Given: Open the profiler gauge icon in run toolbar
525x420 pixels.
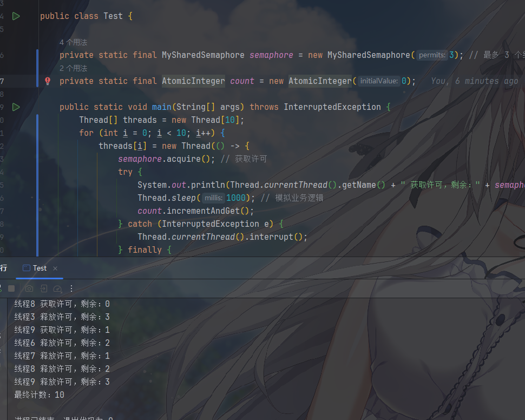Looking at the screenshot, I should tap(57, 289).
